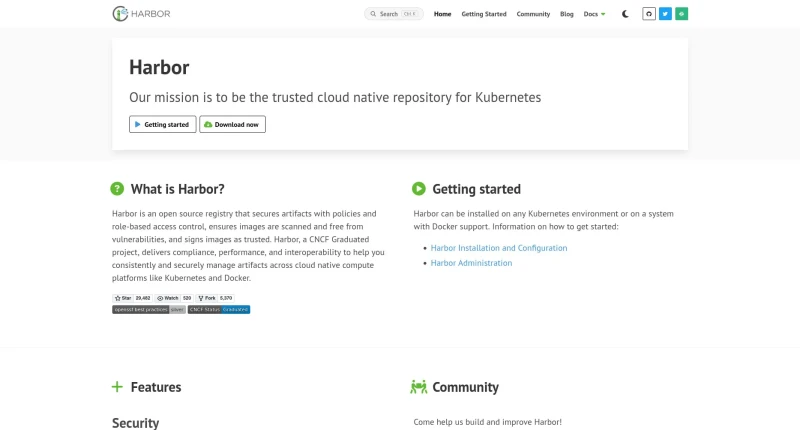Click the fork count 5,370
The height and width of the screenshot is (430, 800).
point(226,298)
